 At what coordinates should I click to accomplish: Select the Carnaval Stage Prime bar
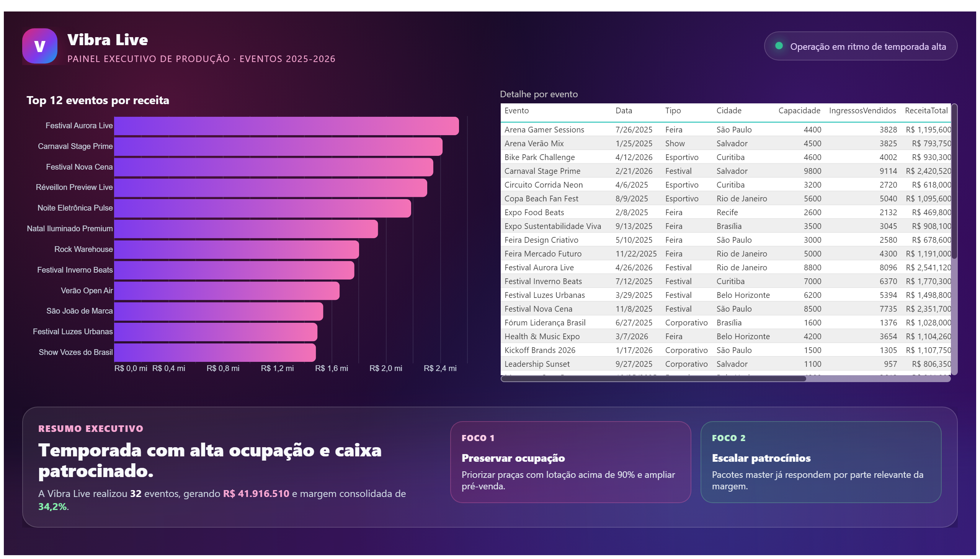[278, 147]
